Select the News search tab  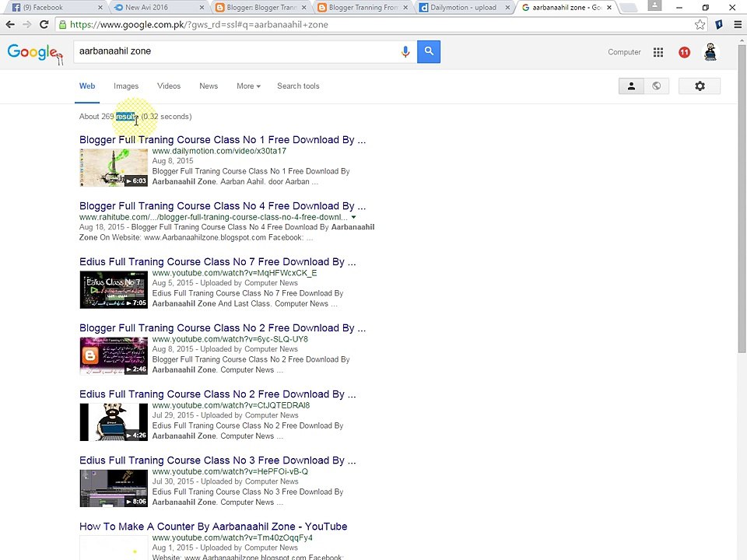209,86
